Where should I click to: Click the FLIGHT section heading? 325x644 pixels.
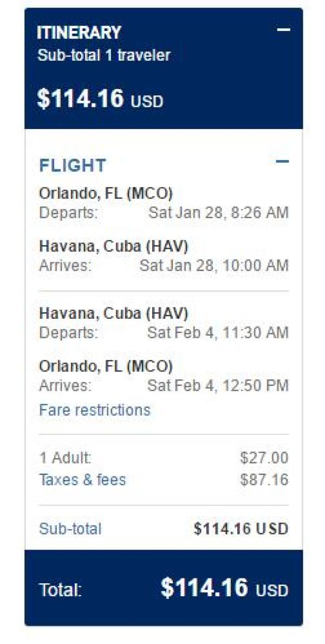[73, 165]
